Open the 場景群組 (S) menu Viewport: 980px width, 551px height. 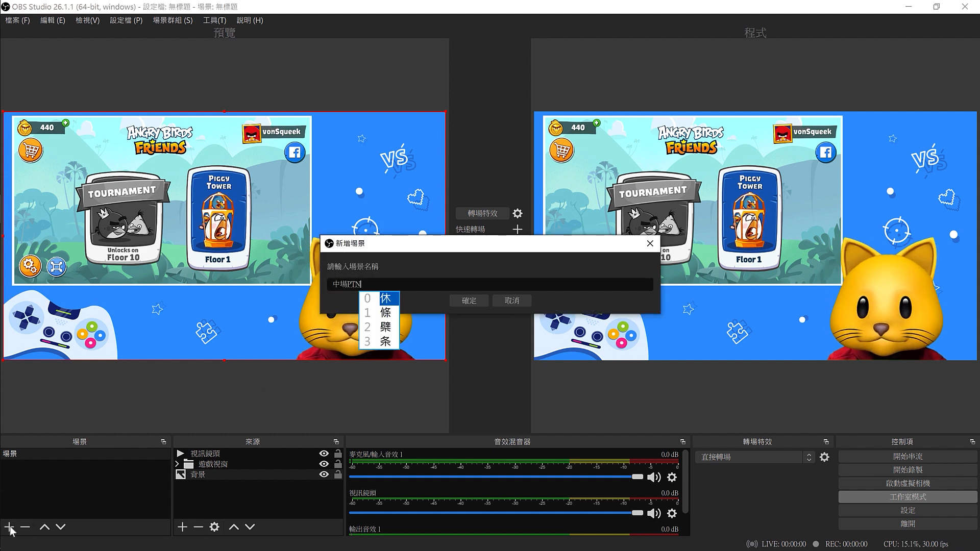[x=173, y=20]
